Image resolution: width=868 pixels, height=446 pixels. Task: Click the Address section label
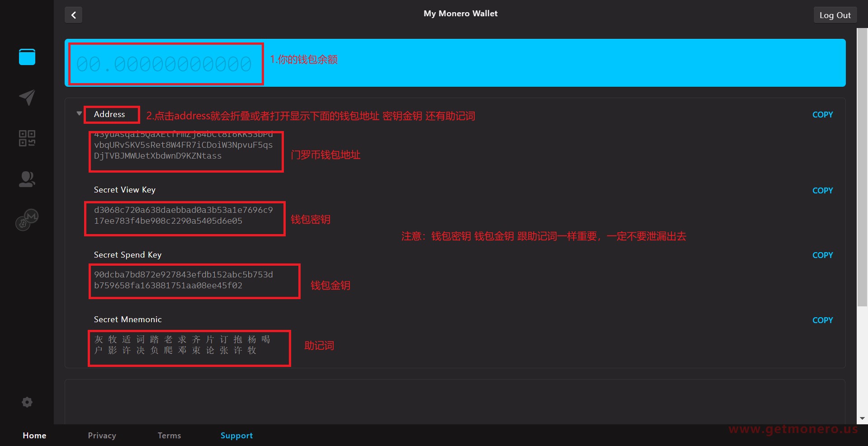109,114
